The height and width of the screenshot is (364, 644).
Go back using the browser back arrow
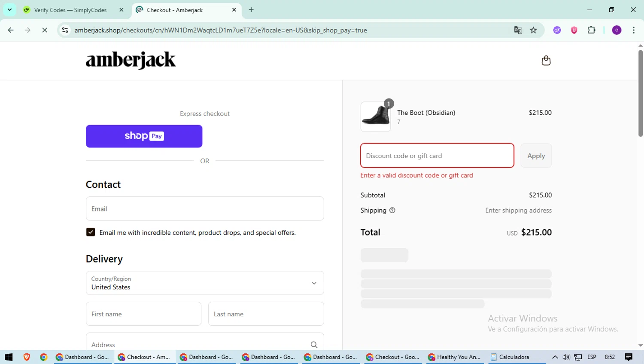pyautogui.click(x=11, y=30)
